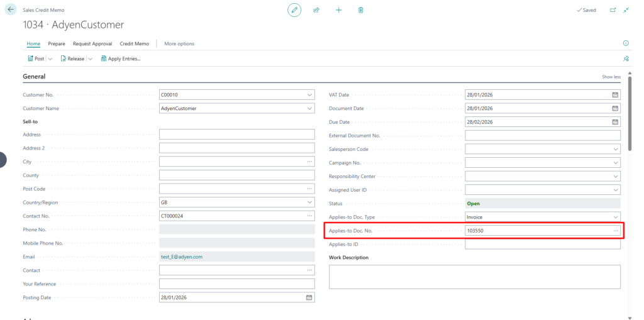644x320 pixels.
Task: Expand the Customer No. dropdown
Action: [309, 95]
